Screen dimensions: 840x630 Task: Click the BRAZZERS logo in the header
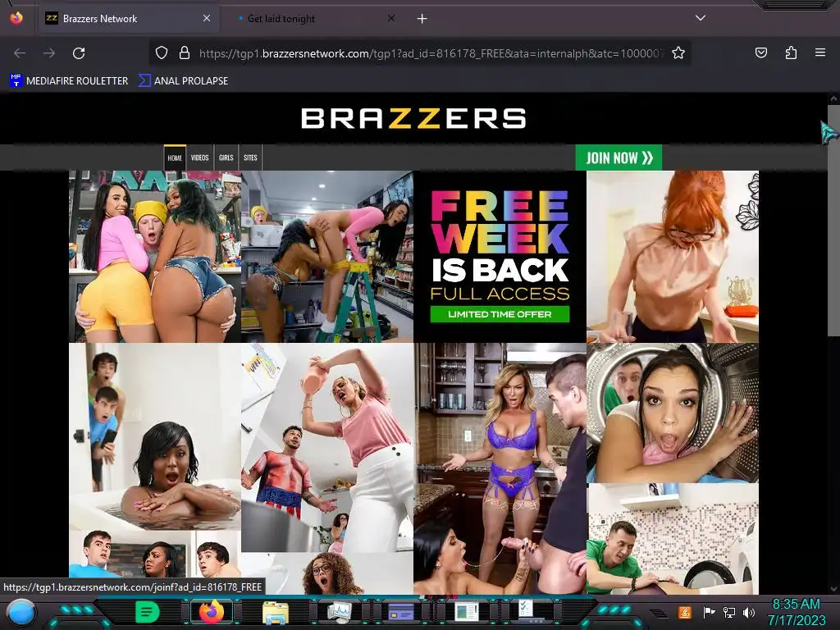(413, 119)
